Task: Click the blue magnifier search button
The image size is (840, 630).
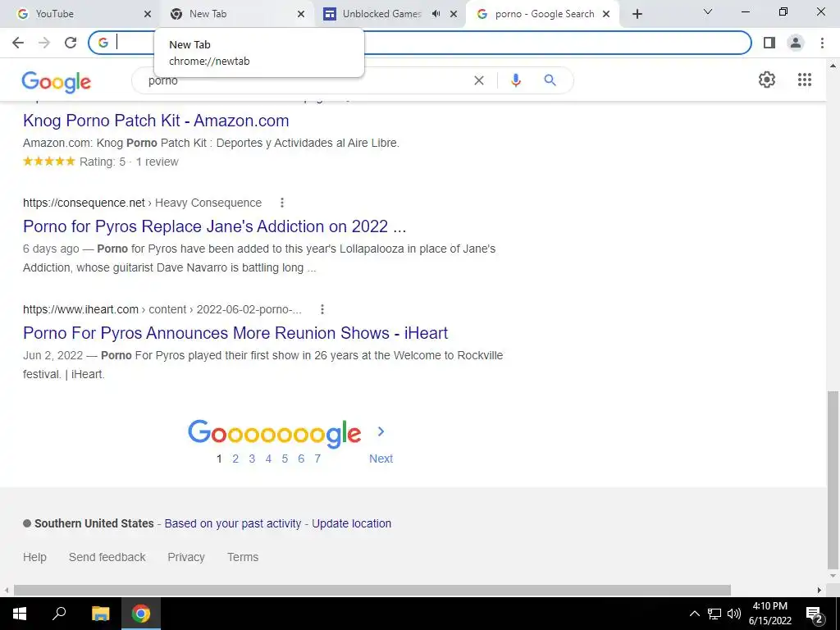Action: click(550, 80)
